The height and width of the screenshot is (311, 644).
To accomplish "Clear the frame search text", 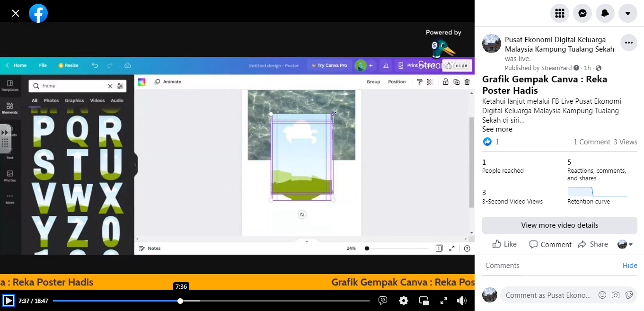I will pyautogui.click(x=110, y=86).
